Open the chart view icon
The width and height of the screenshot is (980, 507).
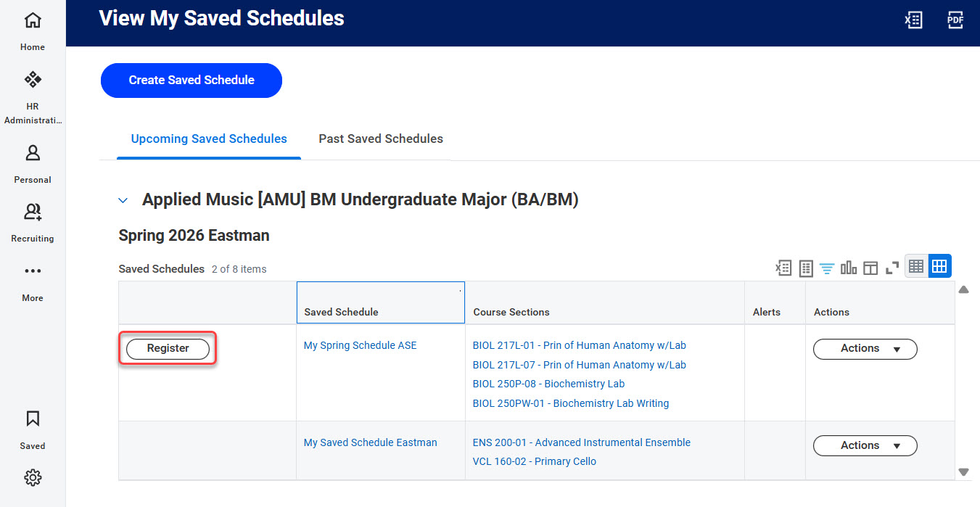[x=849, y=268]
